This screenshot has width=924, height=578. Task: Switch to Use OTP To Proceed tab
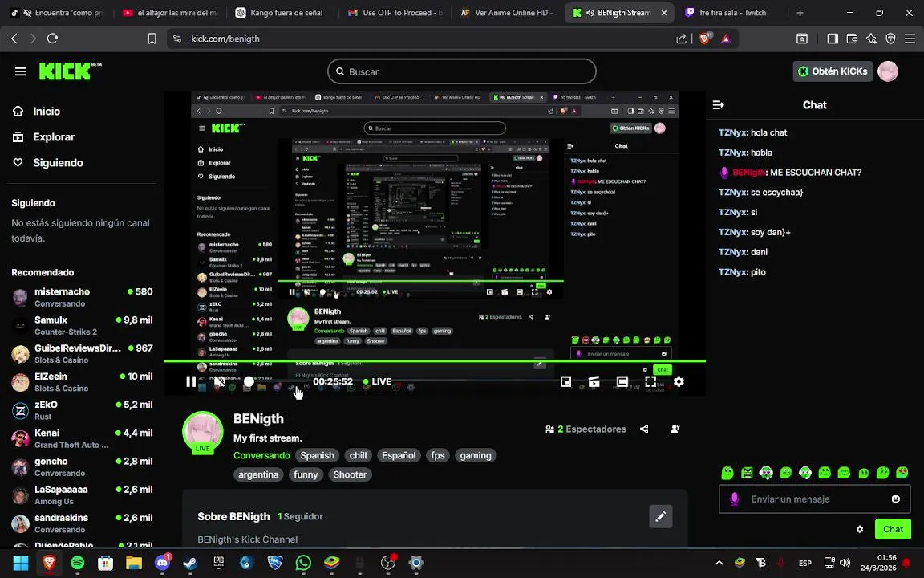[x=396, y=12]
